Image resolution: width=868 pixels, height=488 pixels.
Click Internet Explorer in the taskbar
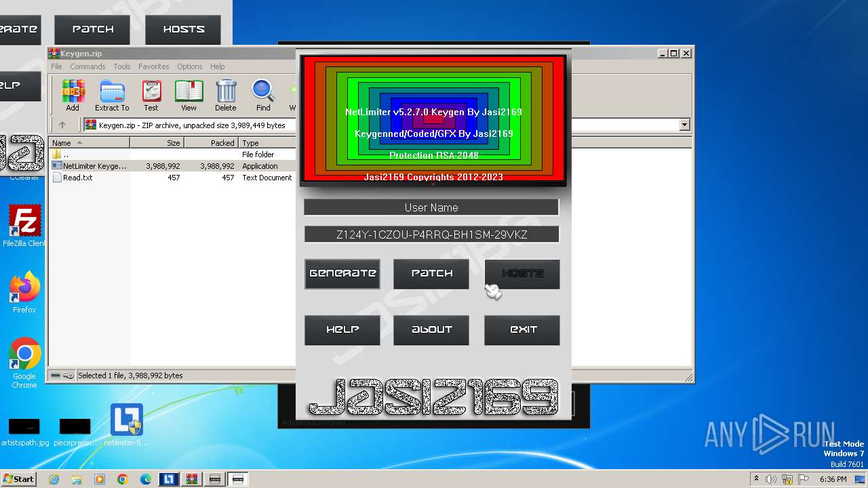coord(54,479)
